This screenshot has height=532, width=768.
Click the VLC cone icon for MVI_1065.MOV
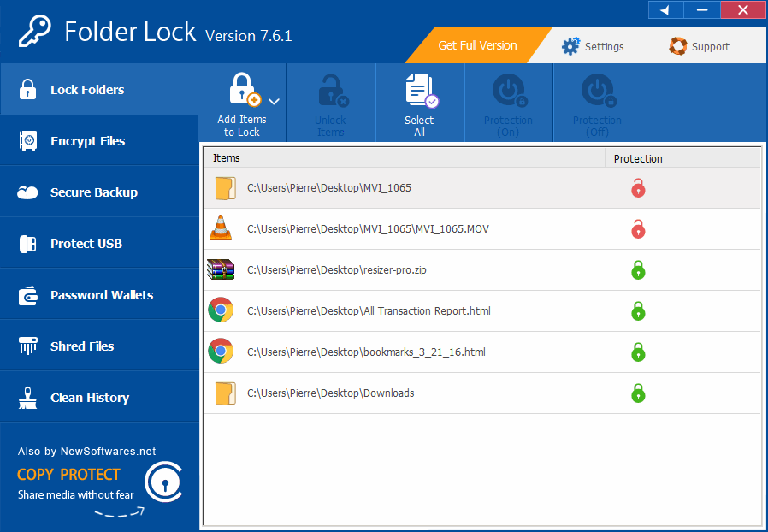221,228
